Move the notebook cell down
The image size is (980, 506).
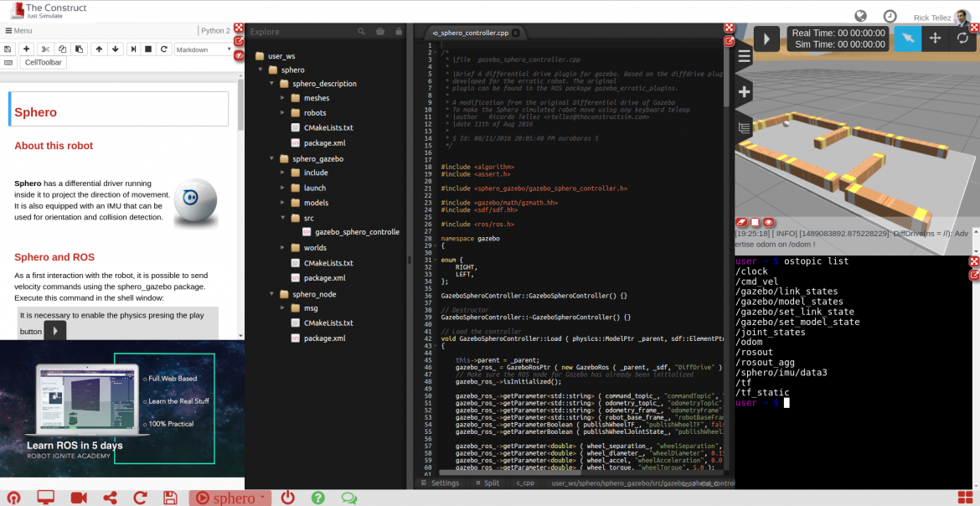coord(115,49)
